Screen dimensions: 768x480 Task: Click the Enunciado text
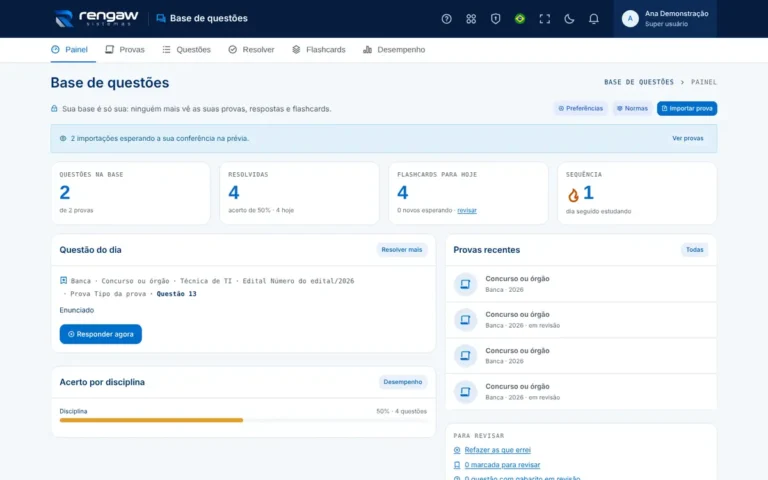76,310
